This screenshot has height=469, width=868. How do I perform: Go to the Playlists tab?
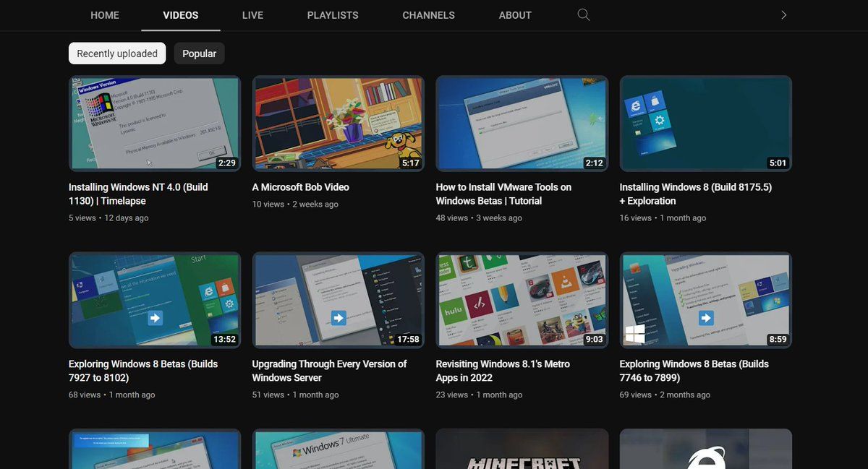pos(332,15)
